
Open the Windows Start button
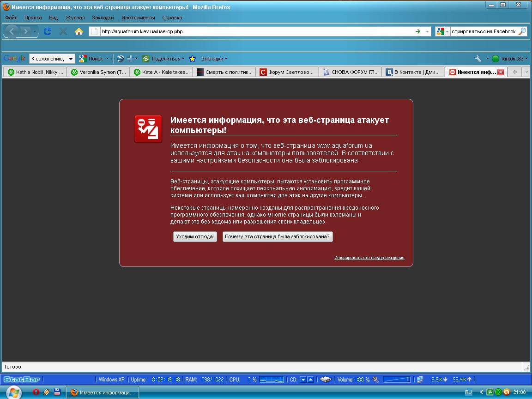pyautogui.click(x=13, y=393)
